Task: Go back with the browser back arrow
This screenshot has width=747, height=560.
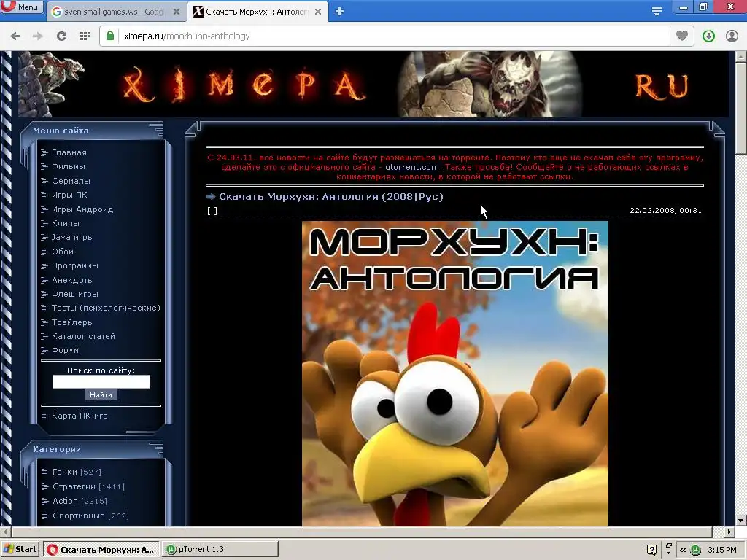Action: (15, 36)
